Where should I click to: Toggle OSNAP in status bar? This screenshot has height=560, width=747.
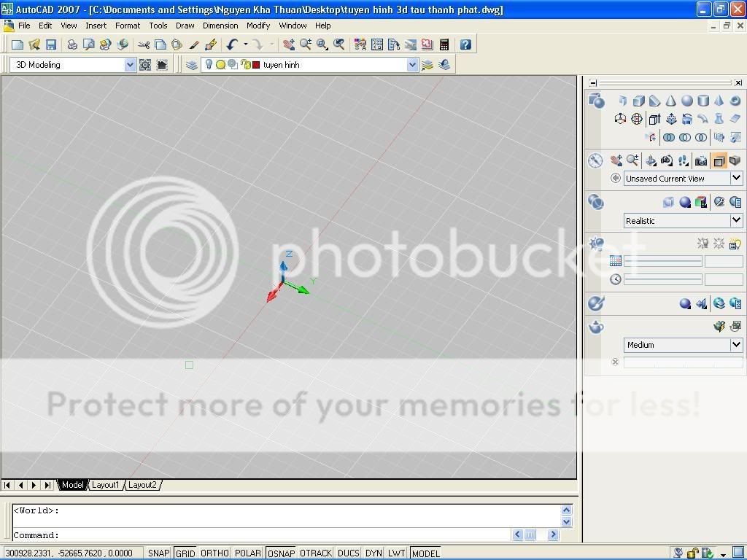tap(281, 553)
